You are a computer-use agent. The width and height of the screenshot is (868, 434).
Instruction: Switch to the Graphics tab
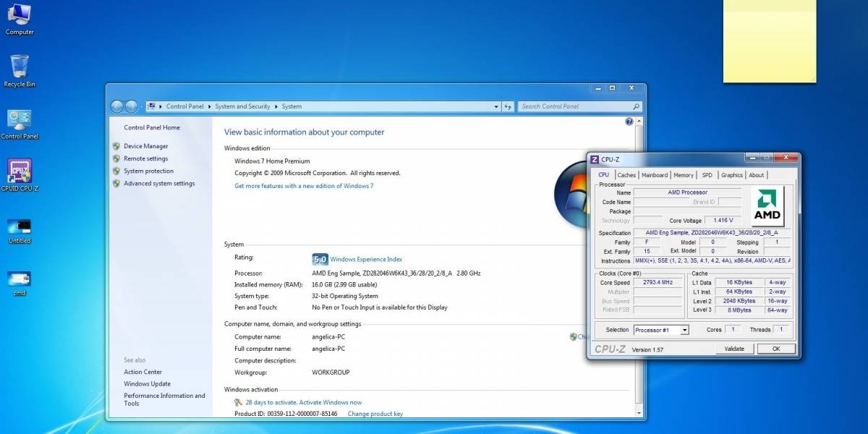click(731, 175)
